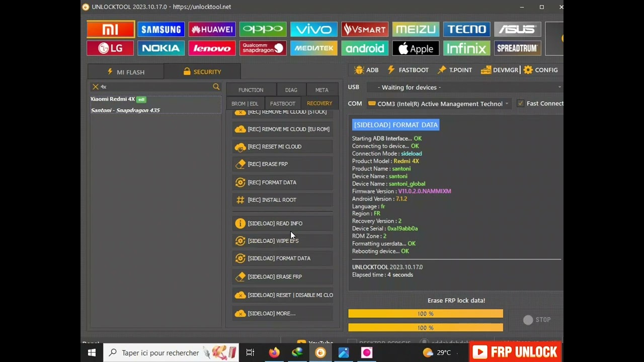This screenshot has height=362, width=644.
Task: Select the RECOVERY tab
Action: tap(319, 104)
